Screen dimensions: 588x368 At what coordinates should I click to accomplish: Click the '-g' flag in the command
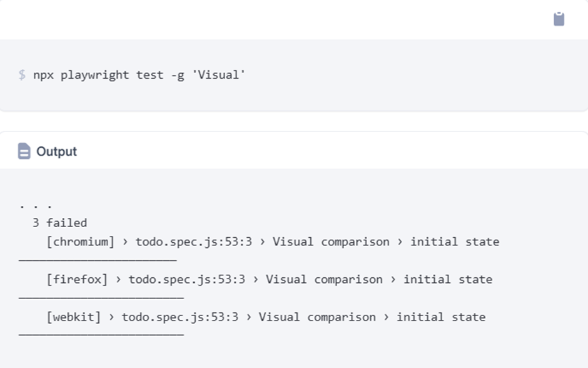(178, 75)
